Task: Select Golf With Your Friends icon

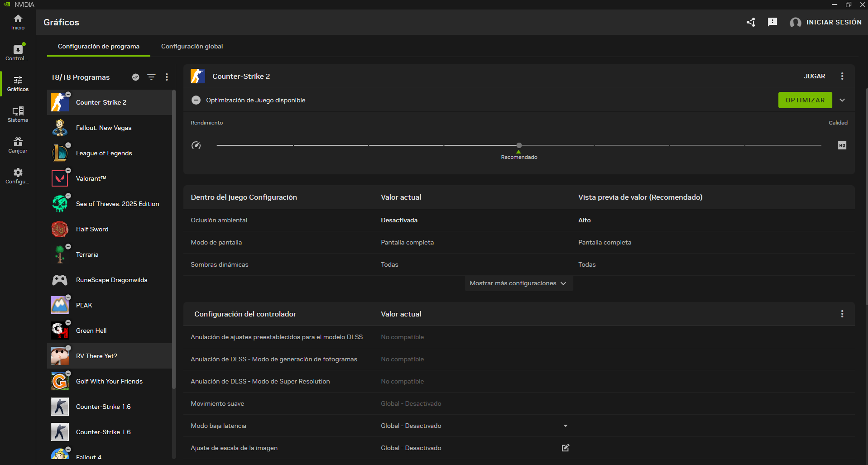Action: [60, 381]
